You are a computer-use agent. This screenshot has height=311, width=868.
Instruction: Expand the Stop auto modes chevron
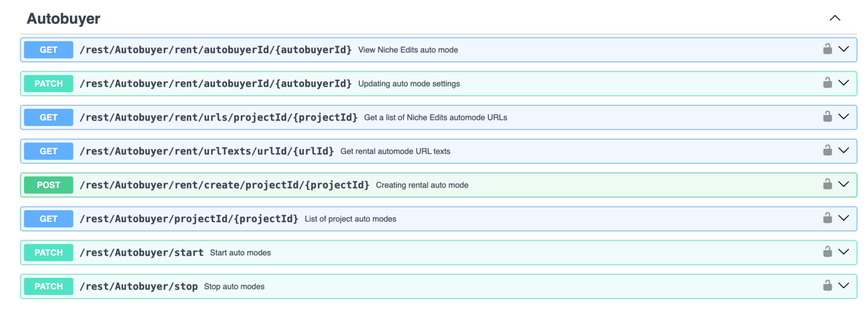click(x=844, y=286)
